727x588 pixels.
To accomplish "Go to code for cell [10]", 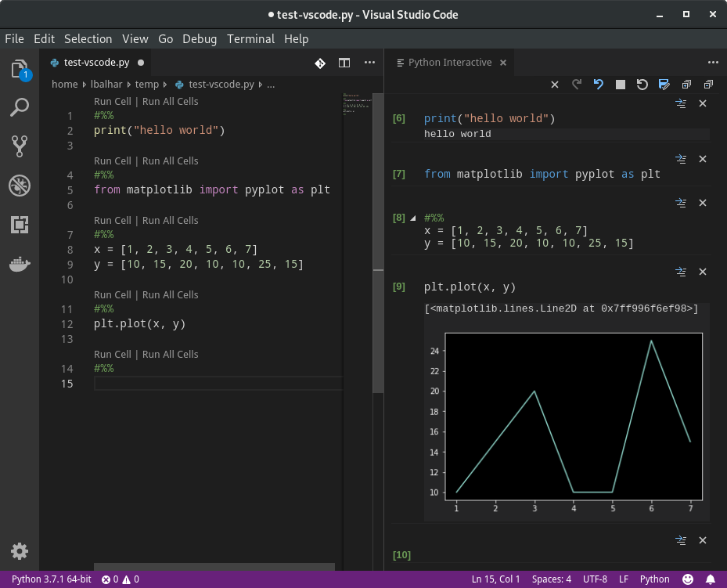I will (681, 540).
